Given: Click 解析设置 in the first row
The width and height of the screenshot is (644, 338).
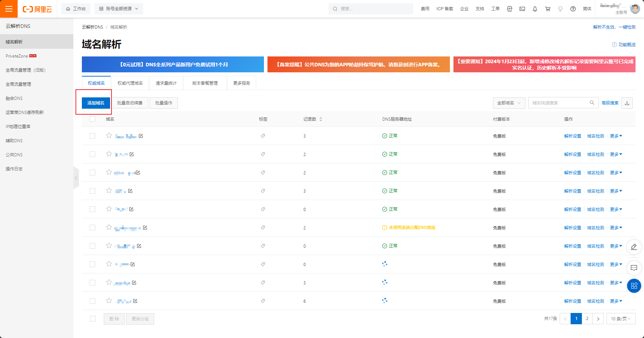Looking at the screenshot, I should (x=573, y=136).
